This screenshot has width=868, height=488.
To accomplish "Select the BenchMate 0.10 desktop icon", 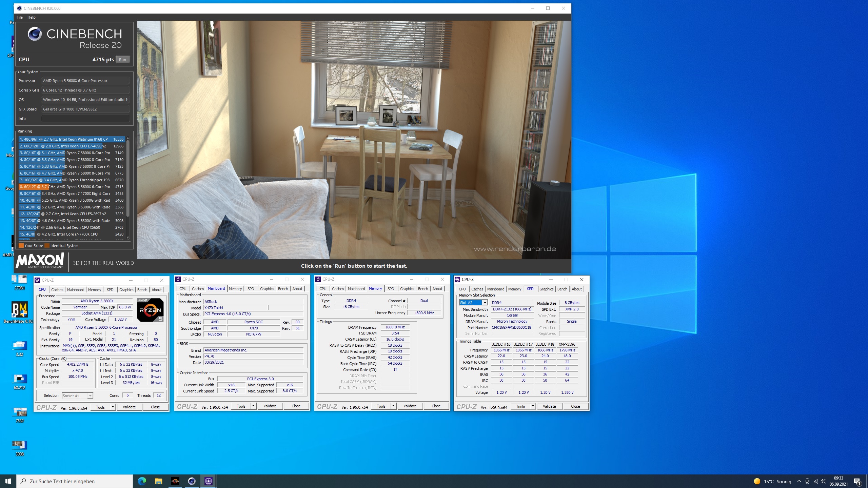I will 19,312.
